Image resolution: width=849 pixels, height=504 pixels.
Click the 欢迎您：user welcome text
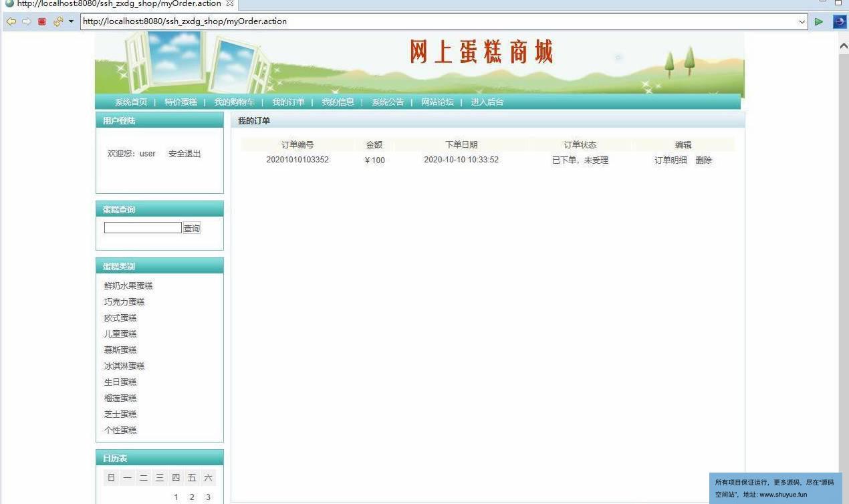132,154
